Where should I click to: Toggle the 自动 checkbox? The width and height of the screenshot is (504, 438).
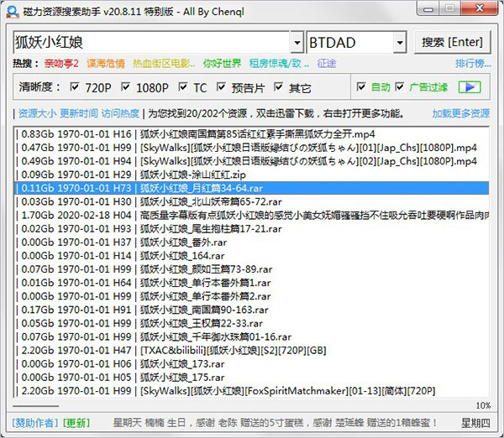click(x=361, y=87)
